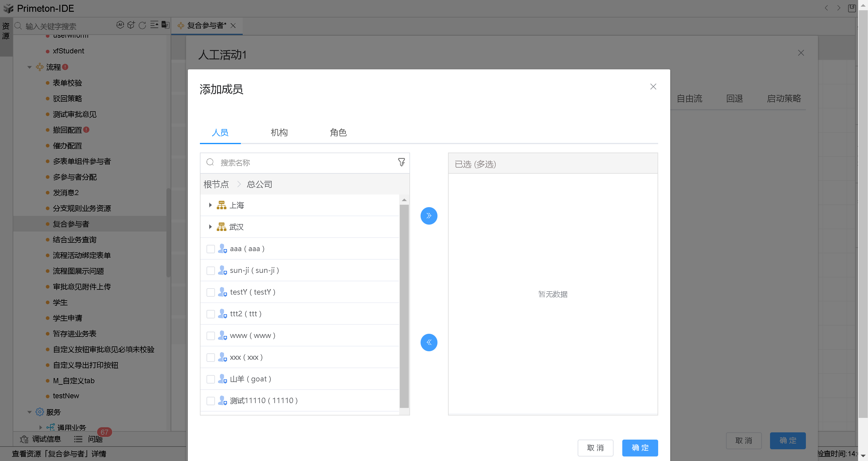Collapse the 流程 tree folder
868x461 pixels.
(x=30, y=67)
